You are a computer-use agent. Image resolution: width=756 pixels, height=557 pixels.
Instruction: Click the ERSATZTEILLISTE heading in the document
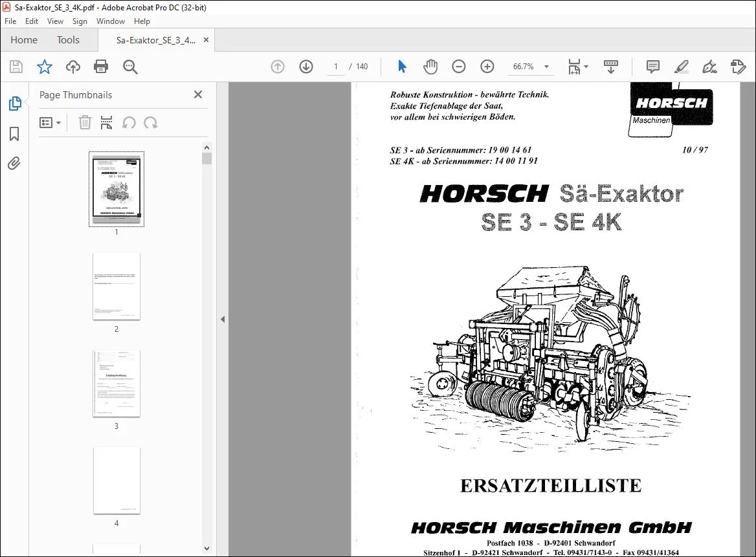point(551,486)
